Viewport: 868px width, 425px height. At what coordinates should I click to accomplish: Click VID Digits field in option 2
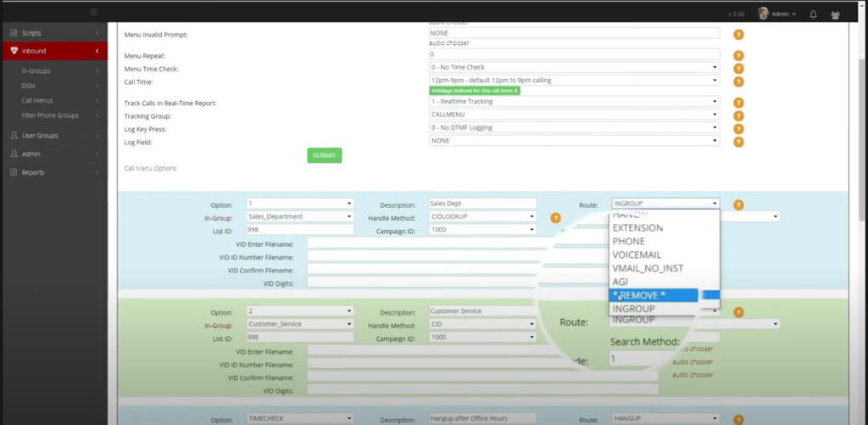tap(482, 389)
